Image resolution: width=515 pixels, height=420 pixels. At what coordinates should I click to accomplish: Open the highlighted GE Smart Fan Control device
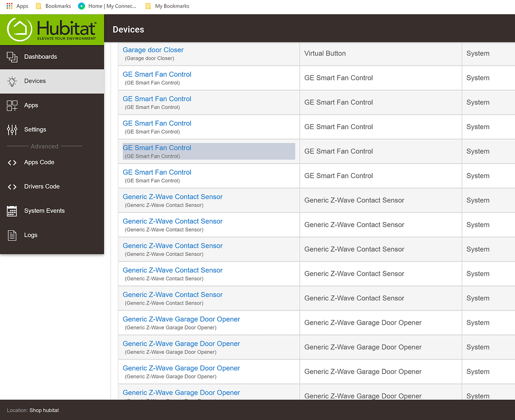point(156,148)
